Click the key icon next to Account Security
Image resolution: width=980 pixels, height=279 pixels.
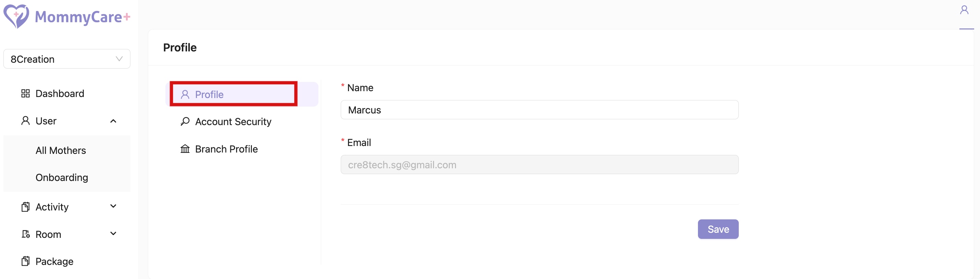pos(185,121)
